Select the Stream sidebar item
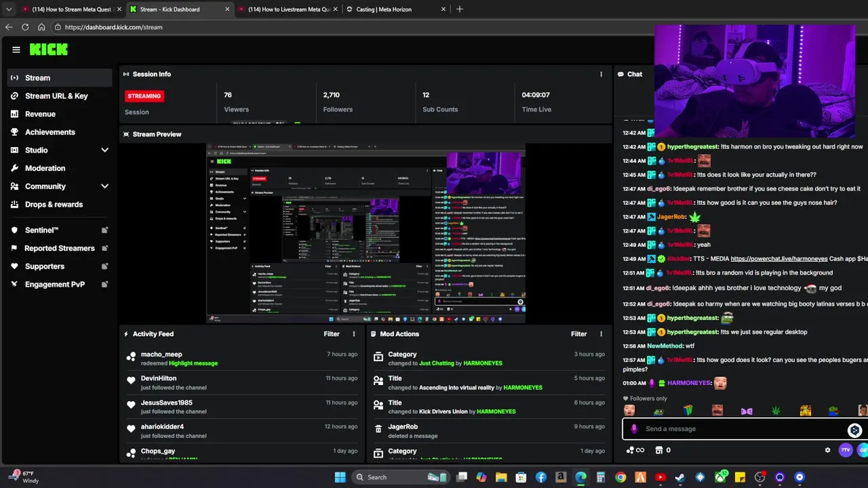The height and width of the screenshot is (488, 868). (x=60, y=78)
